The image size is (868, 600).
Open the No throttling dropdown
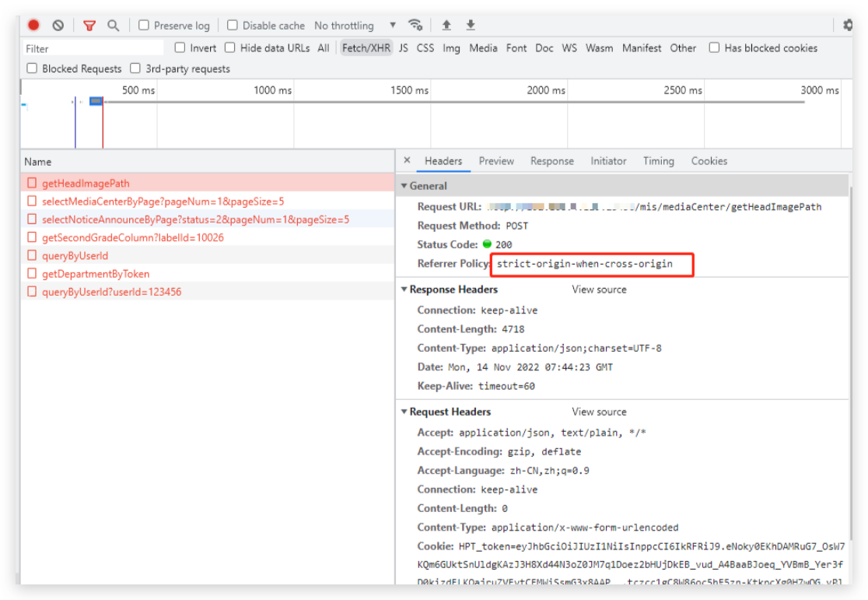pyautogui.click(x=355, y=26)
